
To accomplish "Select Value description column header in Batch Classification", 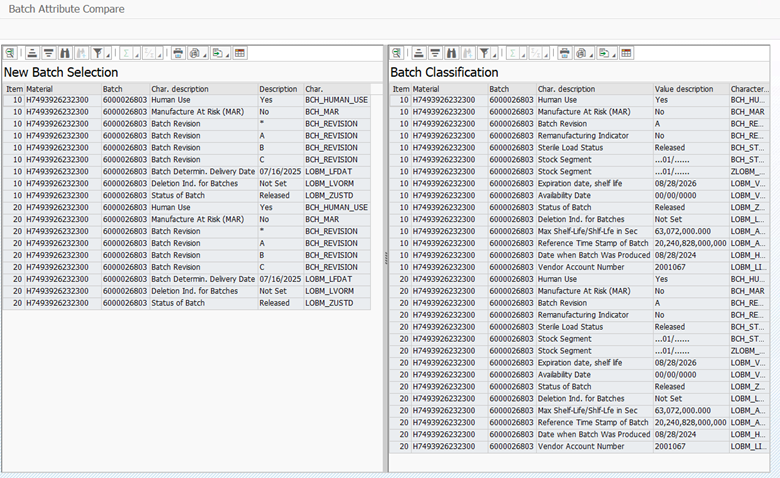I will (x=691, y=89).
